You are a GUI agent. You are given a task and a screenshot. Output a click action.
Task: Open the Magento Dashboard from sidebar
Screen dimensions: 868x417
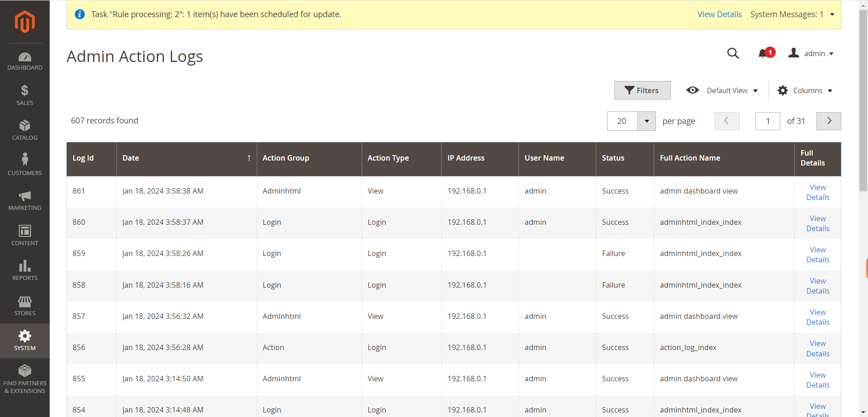[x=25, y=60]
